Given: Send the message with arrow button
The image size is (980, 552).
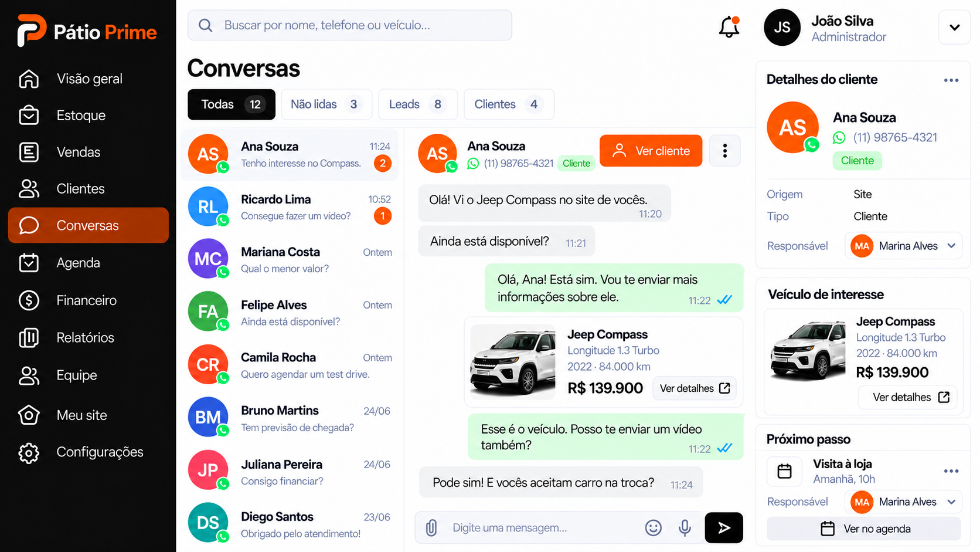Looking at the screenshot, I should tap(724, 527).
